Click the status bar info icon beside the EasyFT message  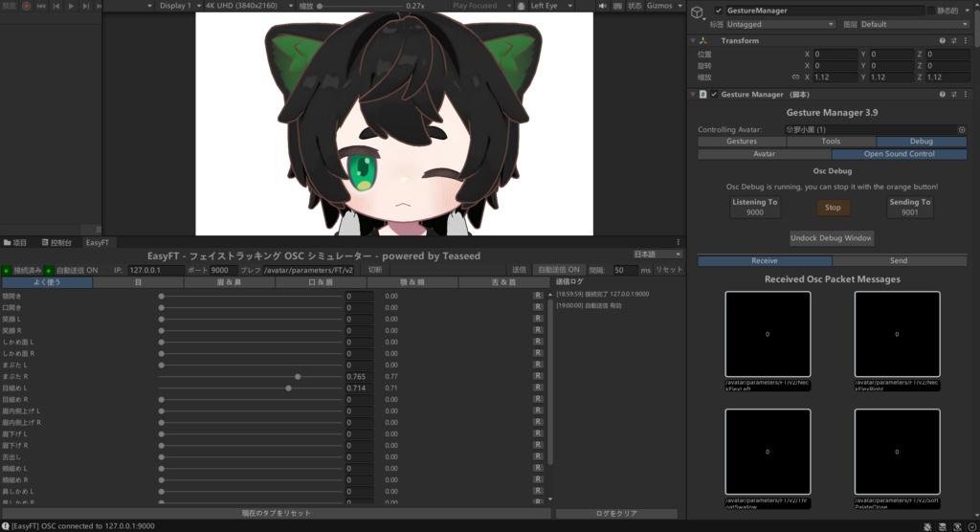[6, 526]
